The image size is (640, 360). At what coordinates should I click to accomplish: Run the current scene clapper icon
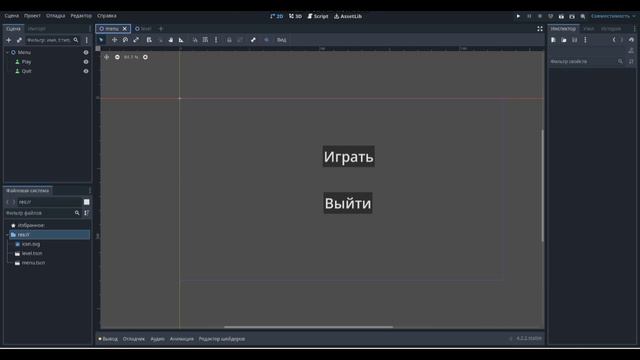click(561, 16)
